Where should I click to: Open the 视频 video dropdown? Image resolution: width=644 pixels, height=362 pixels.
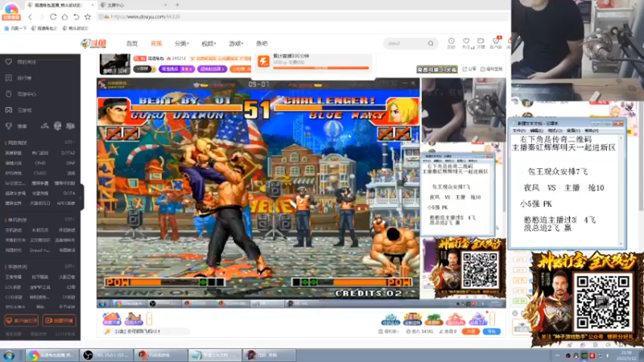coord(208,43)
